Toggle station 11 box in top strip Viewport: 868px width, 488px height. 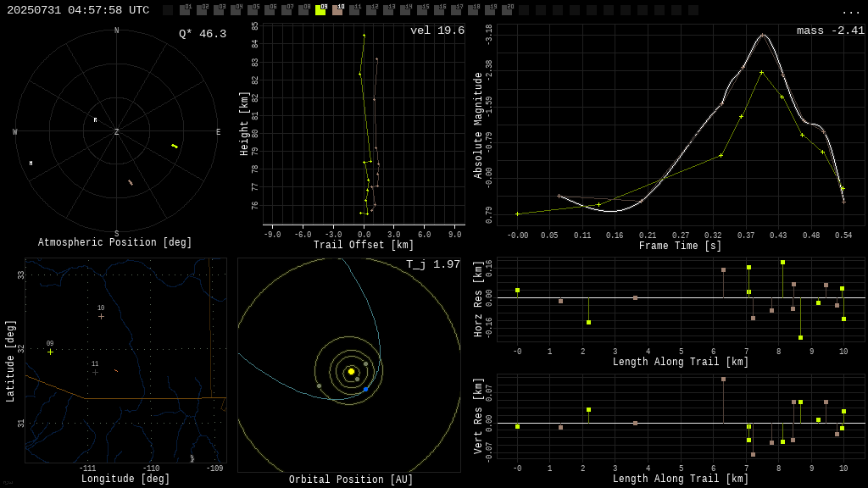point(353,10)
